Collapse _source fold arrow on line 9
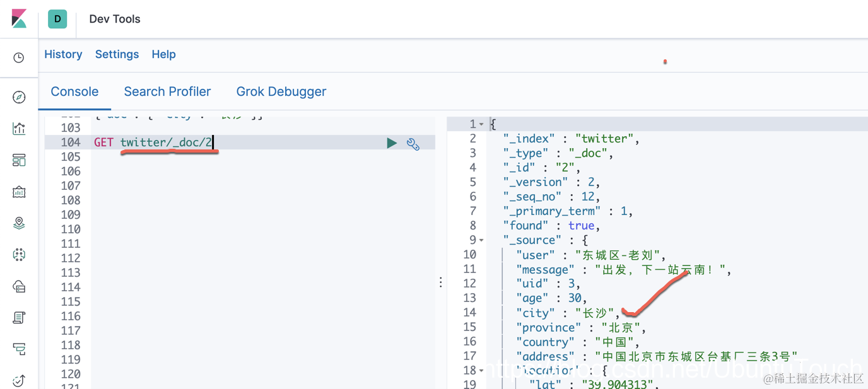 click(x=481, y=240)
